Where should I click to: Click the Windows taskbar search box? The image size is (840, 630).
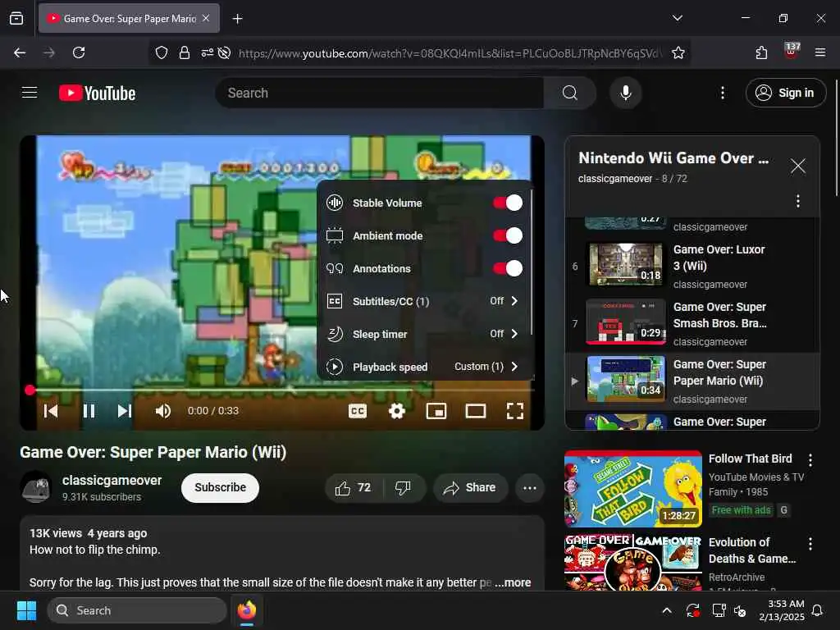pos(137,610)
